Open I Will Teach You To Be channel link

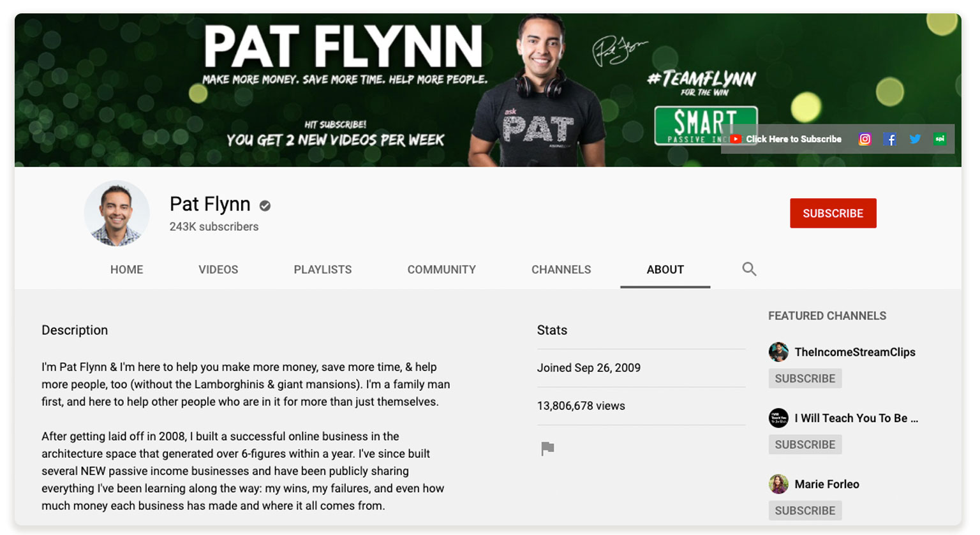[856, 418]
